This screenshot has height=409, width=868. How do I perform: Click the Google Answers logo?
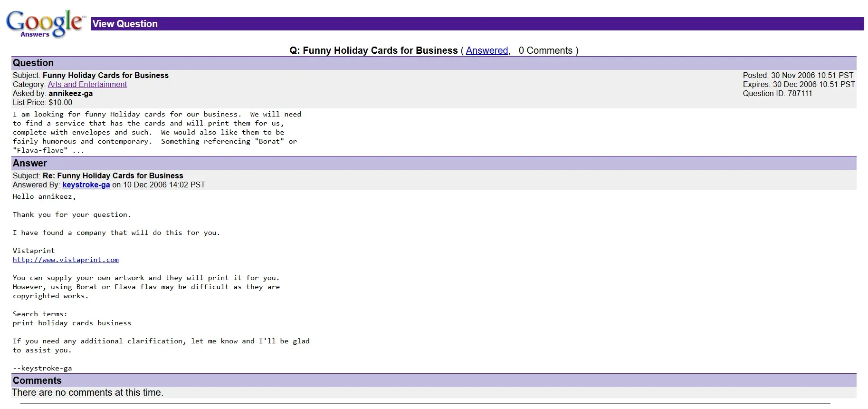(x=46, y=24)
